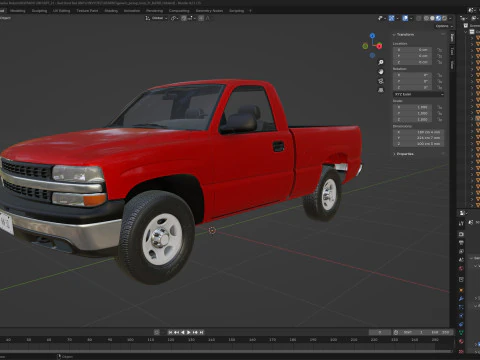
Task: Switch to the Texture Paint workspace
Action: point(87,11)
